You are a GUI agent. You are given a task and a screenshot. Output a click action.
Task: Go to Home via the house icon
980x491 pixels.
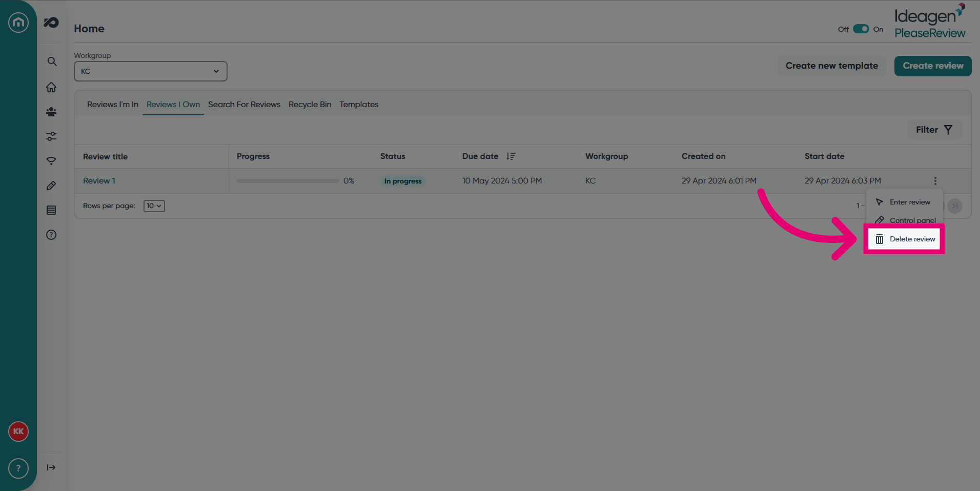coord(51,87)
